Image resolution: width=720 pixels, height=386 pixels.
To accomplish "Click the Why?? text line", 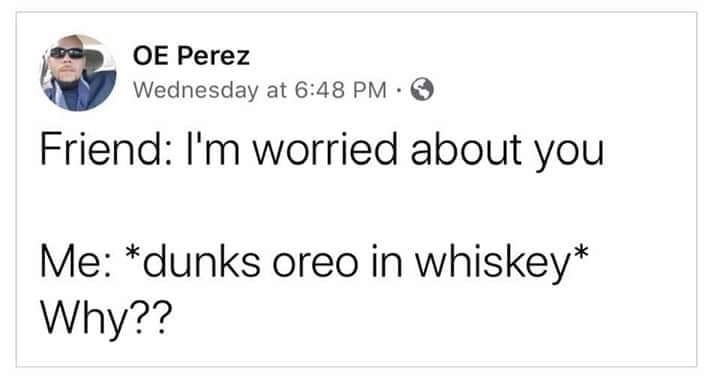I will [106, 319].
